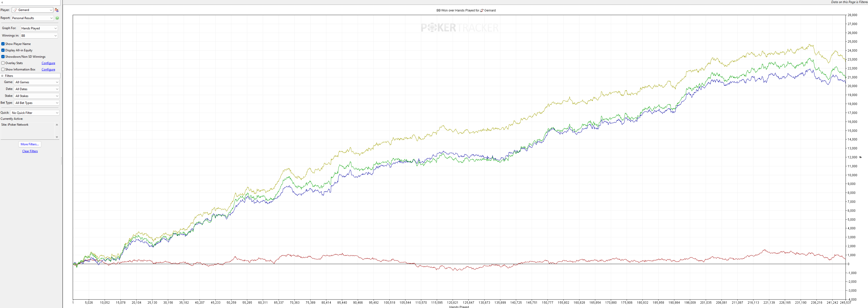The image size is (868, 308).
Task: Click the y-axis value -4,000
Action: (852, 300)
